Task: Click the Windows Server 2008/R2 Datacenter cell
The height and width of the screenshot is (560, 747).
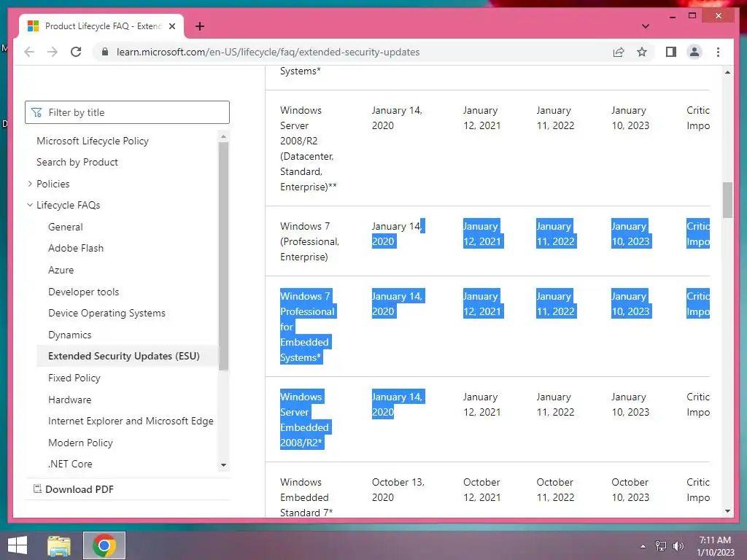Action: coord(309,149)
